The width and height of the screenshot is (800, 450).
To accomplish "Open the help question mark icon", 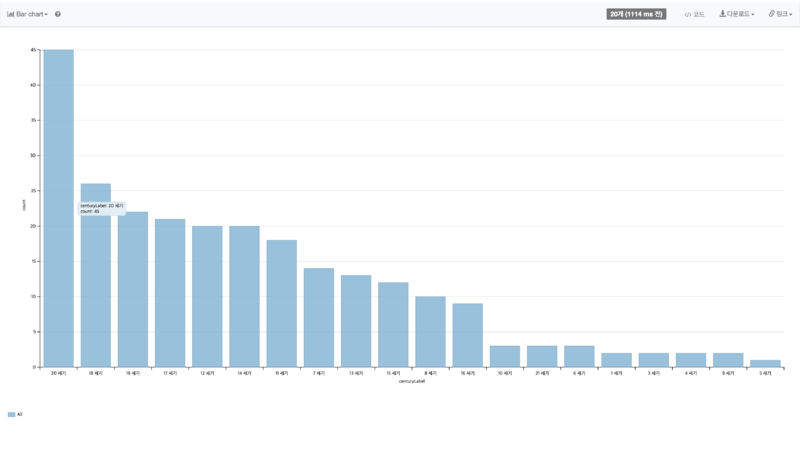I will tap(58, 14).
